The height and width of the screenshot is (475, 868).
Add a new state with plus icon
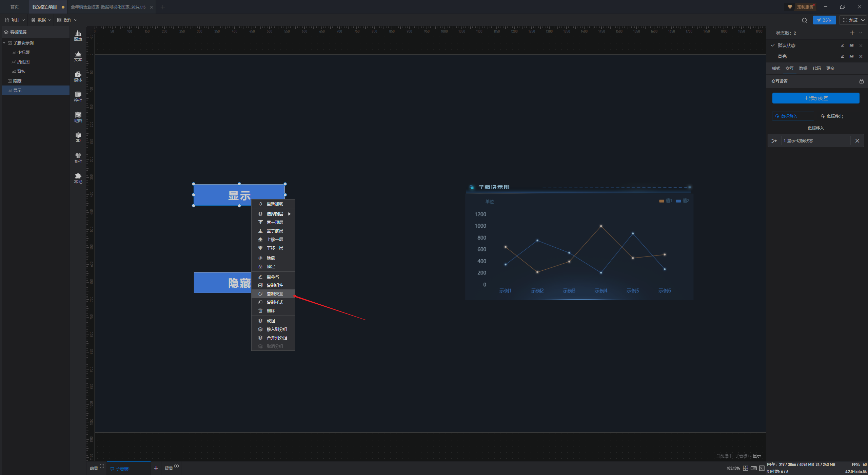[x=852, y=33]
